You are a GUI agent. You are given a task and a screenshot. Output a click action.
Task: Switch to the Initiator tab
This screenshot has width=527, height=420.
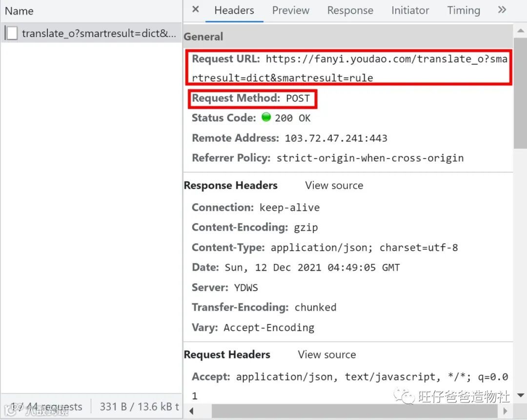coord(410,10)
